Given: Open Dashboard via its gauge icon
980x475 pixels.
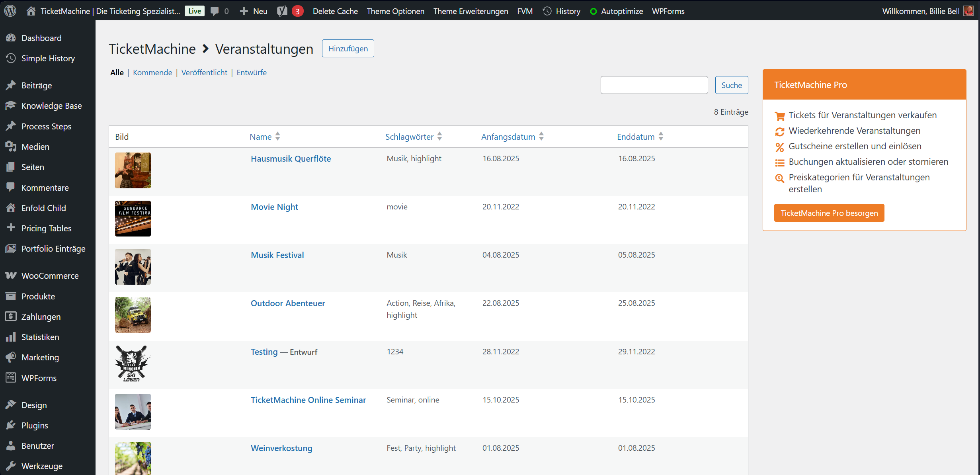Looking at the screenshot, I should tap(11, 38).
